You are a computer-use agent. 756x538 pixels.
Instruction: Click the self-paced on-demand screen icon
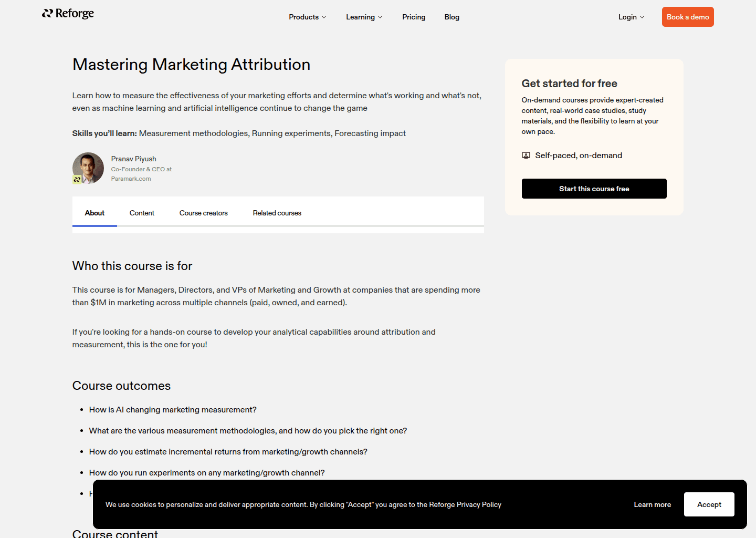click(x=526, y=155)
